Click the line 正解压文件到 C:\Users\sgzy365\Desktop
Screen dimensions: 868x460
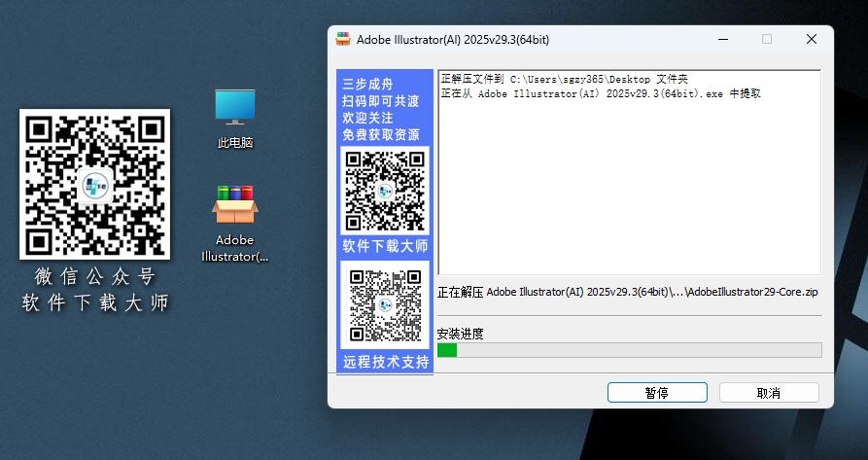tap(564, 79)
